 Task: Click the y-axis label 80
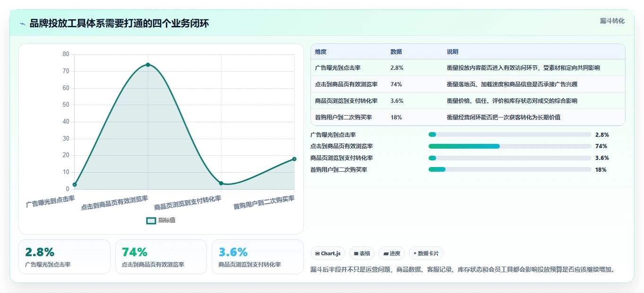click(x=66, y=54)
